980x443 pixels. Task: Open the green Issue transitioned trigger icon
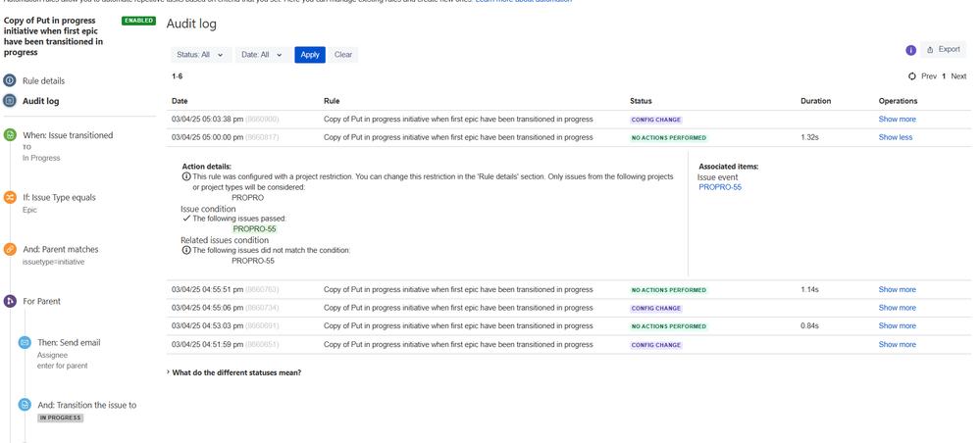point(10,135)
